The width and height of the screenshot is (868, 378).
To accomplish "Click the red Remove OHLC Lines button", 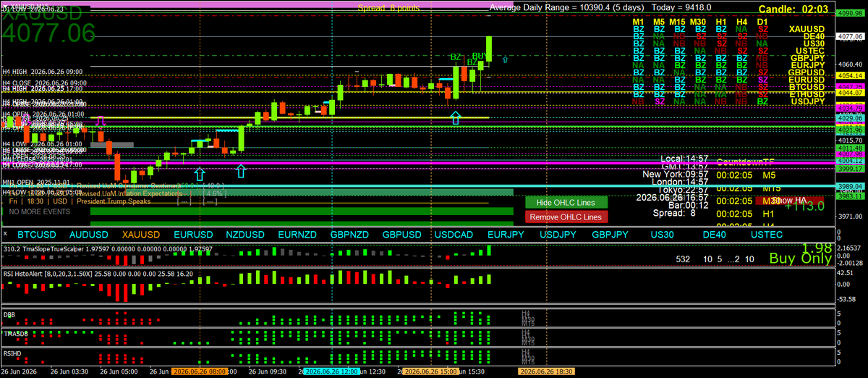I will [566, 217].
